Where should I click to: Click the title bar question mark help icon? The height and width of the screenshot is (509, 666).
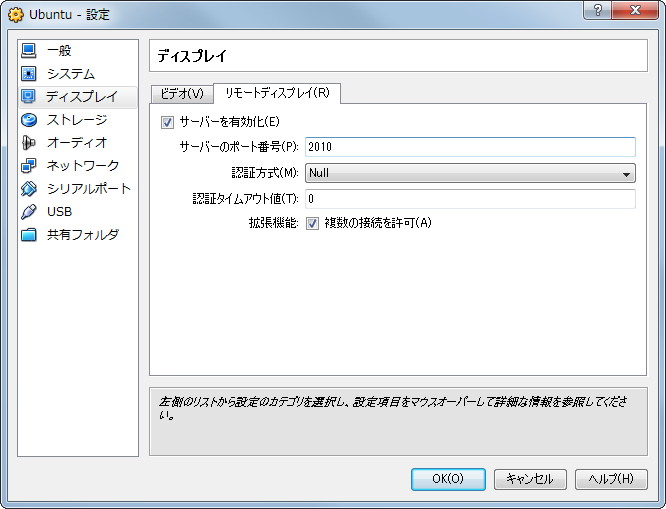(x=597, y=10)
